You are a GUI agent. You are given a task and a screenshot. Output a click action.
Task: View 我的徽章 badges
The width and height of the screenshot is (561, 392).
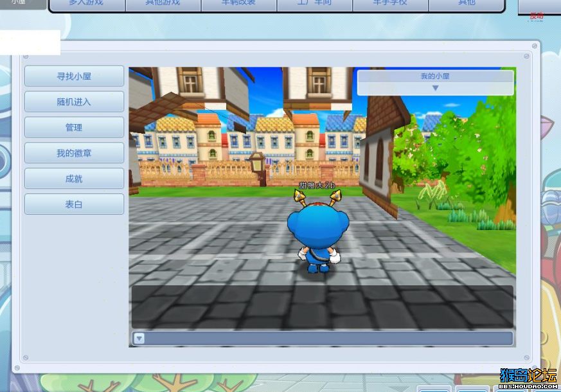coord(74,153)
